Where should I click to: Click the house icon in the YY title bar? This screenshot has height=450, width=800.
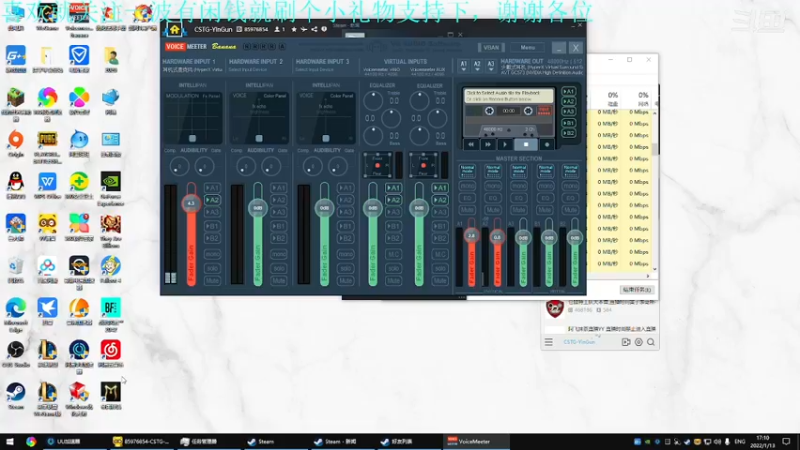click(174, 30)
